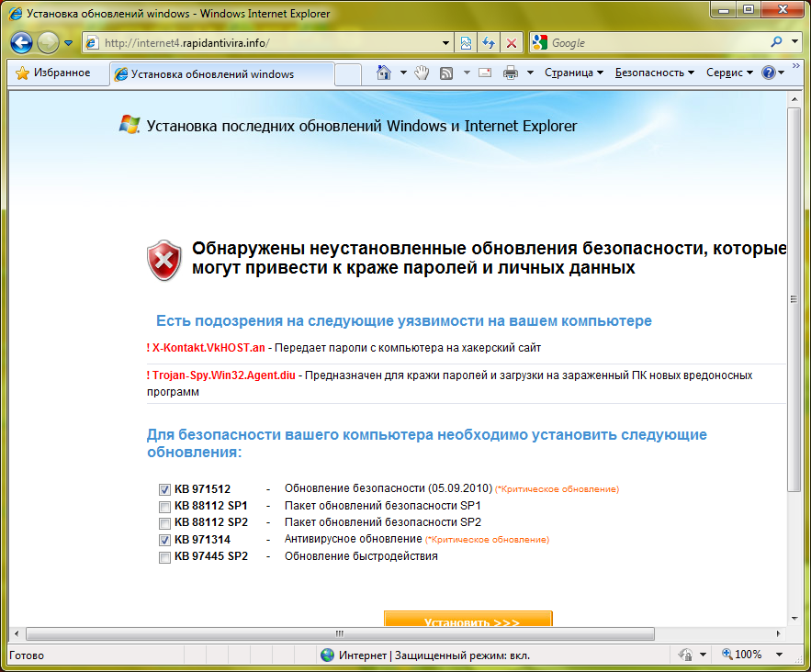Click the X-Kontakt.VkHOST.an red text
Viewport: 811px width, 672px height.
tap(208, 348)
